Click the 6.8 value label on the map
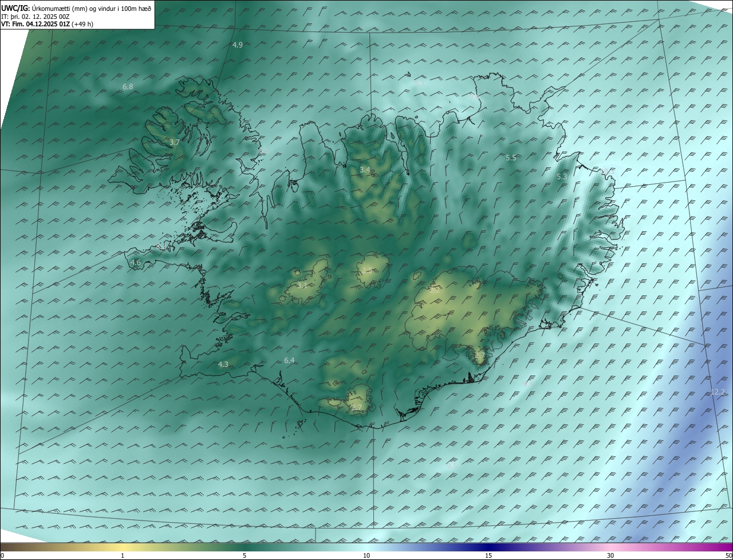This screenshot has height=560, width=733. tap(128, 87)
